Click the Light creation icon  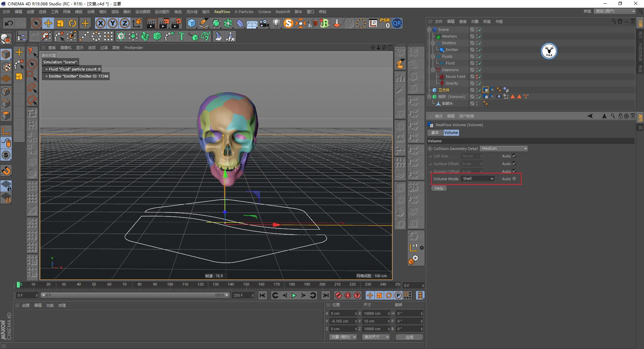coord(276,23)
